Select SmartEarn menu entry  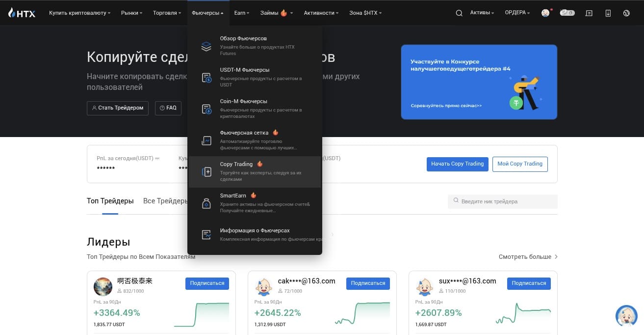click(x=255, y=203)
